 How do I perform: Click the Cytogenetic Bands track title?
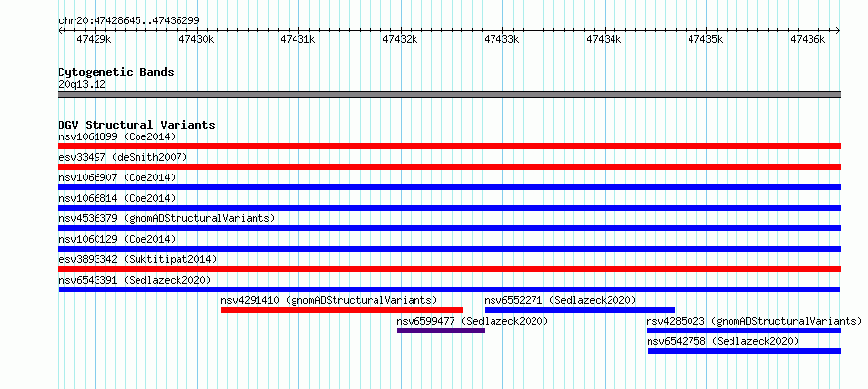[x=116, y=72]
